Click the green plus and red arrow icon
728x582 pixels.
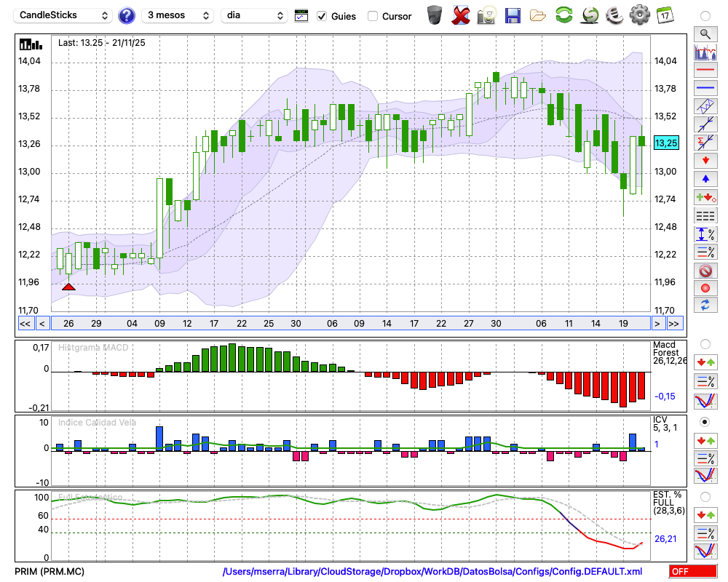click(x=705, y=197)
